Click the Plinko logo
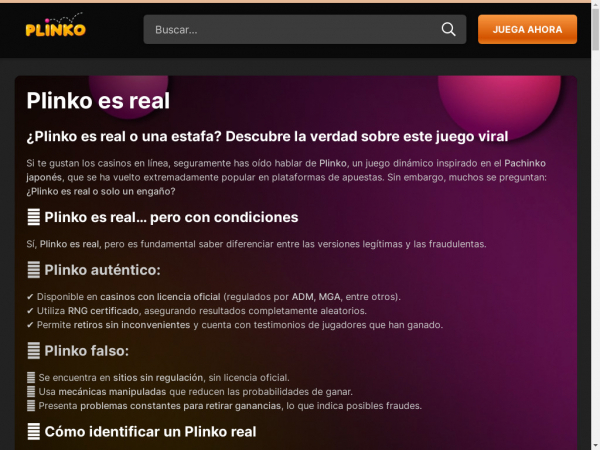 click(55, 25)
